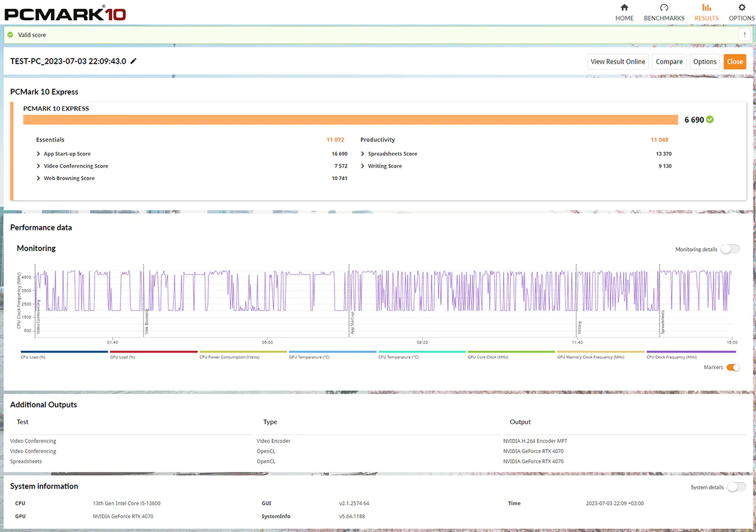Click the Web Browsing marker in the chart
Image resolution: width=756 pixels, height=532 pixels.
(147, 321)
